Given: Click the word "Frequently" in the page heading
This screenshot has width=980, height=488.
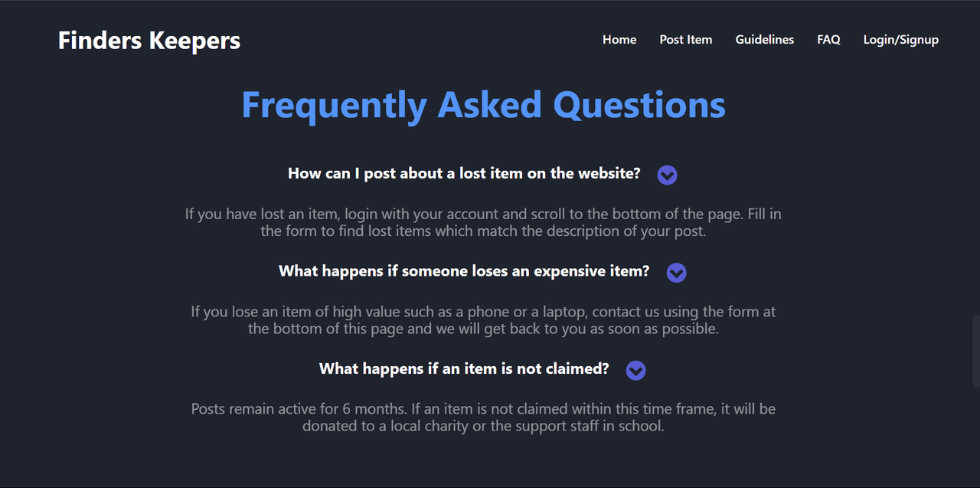Looking at the screenshot, I should click(334, 105).
